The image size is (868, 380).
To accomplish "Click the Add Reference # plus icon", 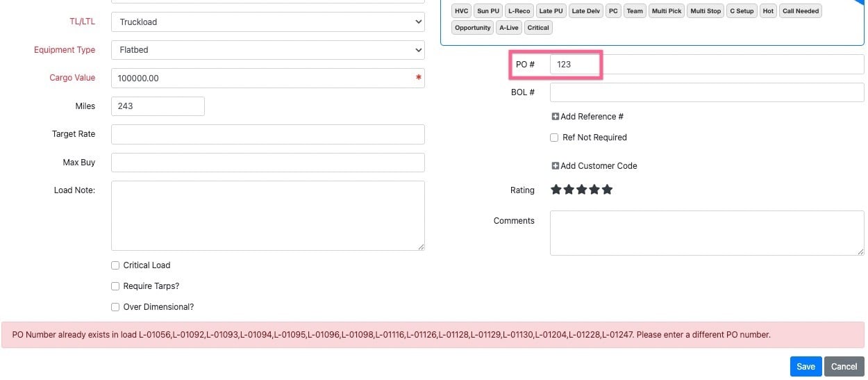I will point(556,117).
